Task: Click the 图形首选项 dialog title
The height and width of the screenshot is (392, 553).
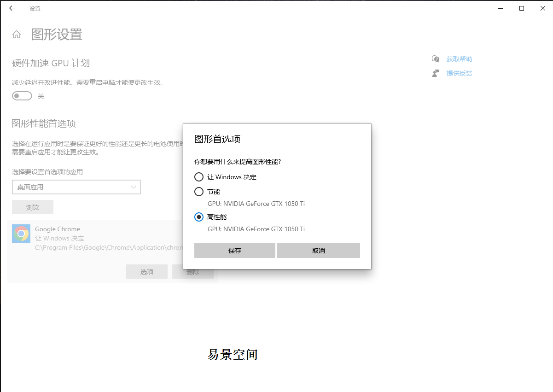Action: coord(217,139)
